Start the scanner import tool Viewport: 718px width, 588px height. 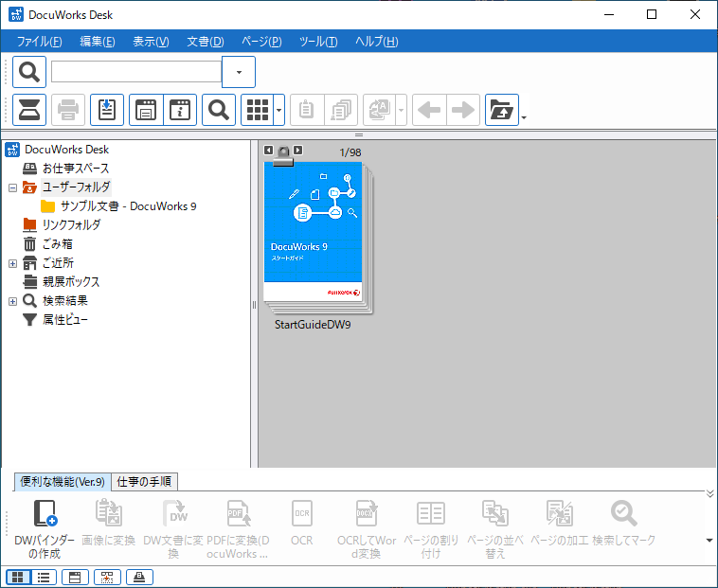[x=29, y=110]
